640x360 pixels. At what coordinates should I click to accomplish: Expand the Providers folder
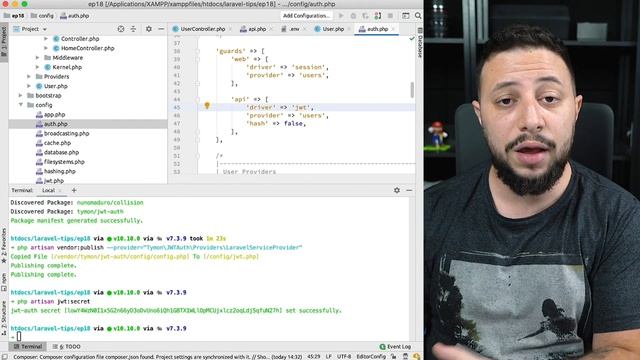(29, 77)
